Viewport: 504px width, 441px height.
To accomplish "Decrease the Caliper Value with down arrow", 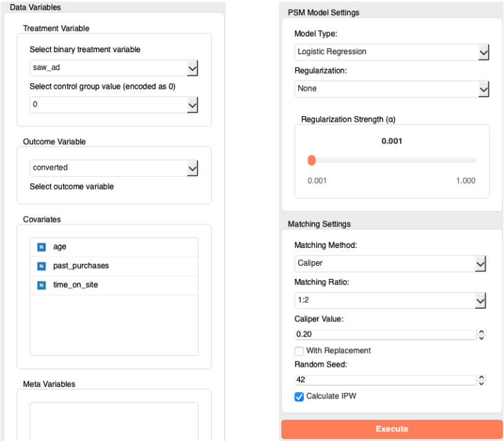I will click(x=481, y=337).
